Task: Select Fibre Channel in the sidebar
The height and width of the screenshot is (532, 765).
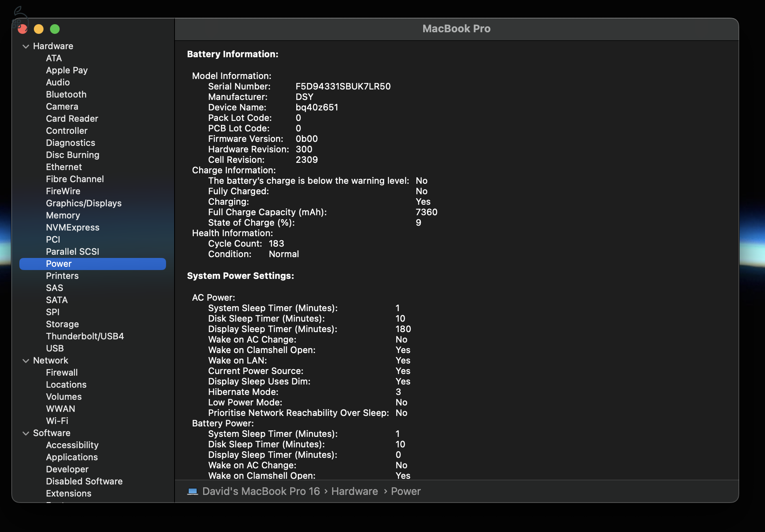Action: 75,179
